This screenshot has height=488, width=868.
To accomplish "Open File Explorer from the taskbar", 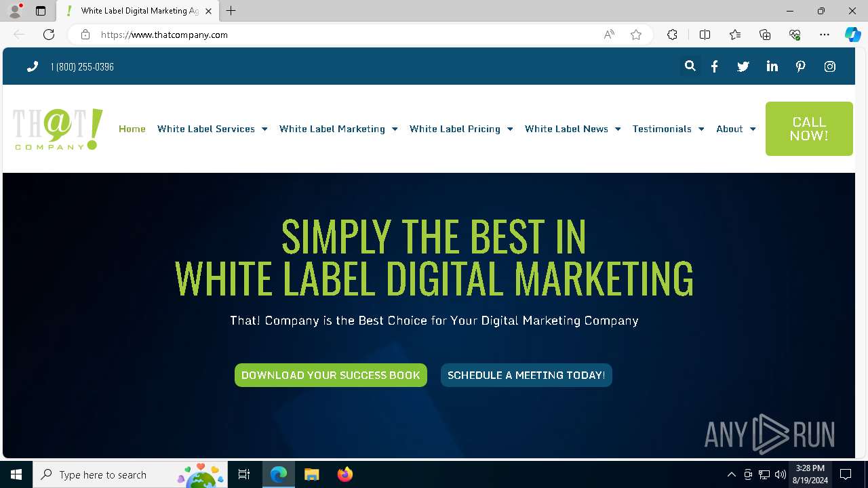I will point(312,474).
